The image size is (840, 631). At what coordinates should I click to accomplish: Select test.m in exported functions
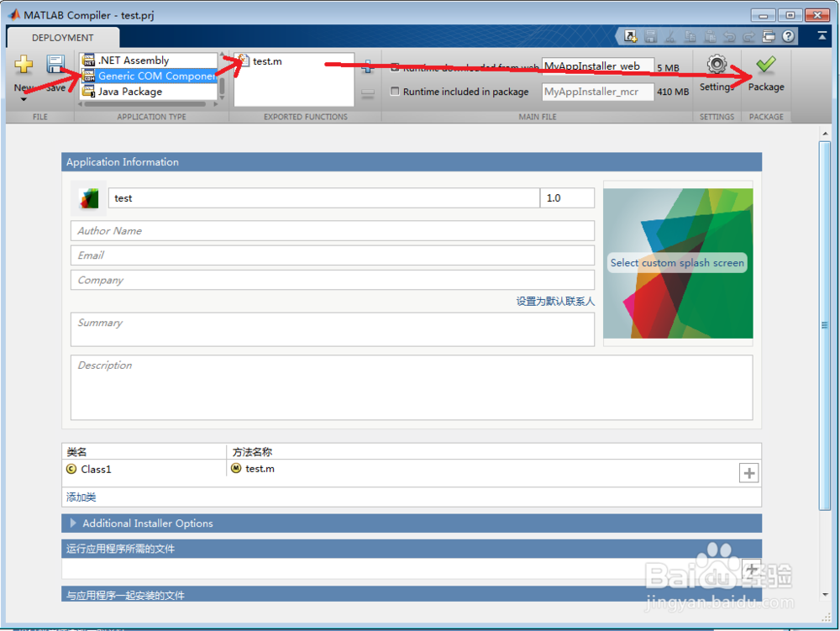click(267, 61)
